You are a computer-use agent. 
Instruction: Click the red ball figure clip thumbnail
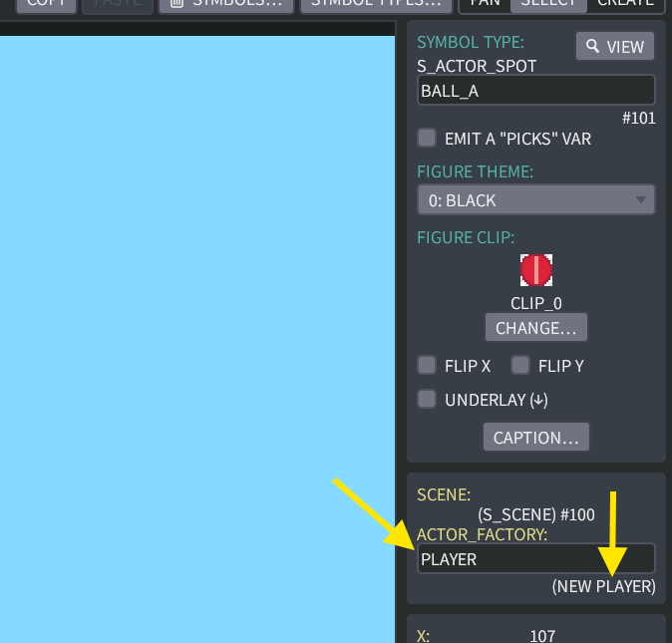click(x=536, y=270)
